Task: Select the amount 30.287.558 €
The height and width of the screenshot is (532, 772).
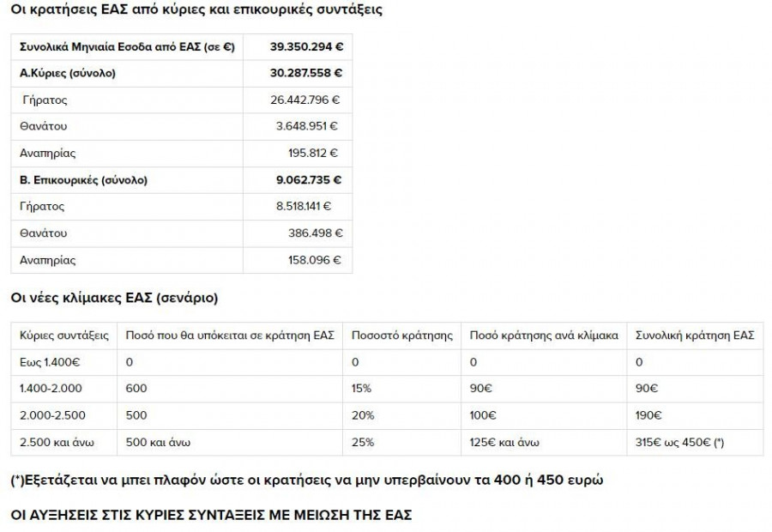Action: click(x=305, y=73)
